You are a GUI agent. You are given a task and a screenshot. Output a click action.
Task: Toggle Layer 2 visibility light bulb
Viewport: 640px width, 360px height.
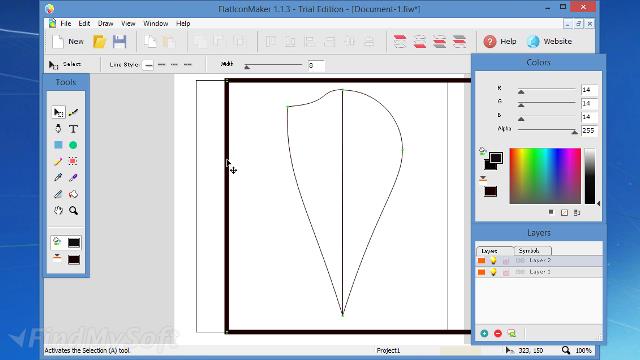(493, 260)
